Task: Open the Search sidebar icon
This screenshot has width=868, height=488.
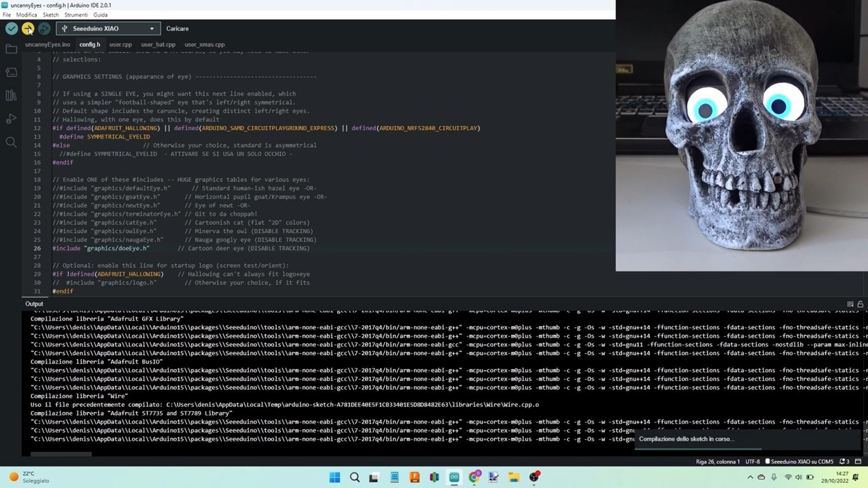Action: [11, 142]
